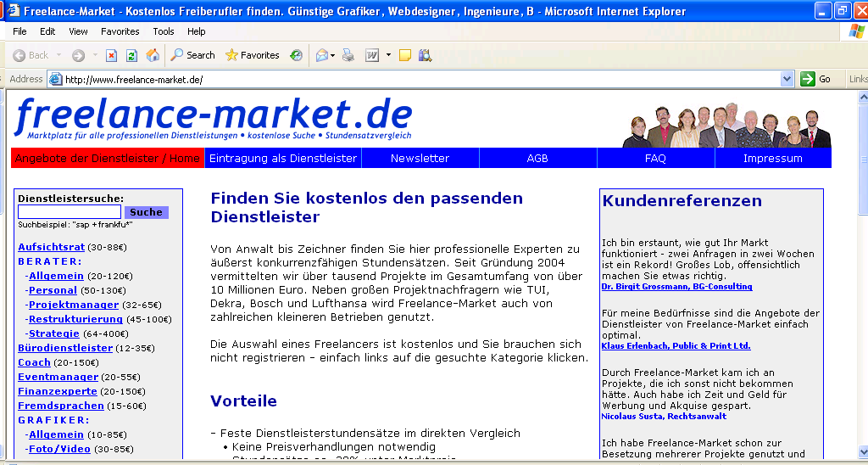This screenshot has height=465, width=868.
Task: Open the Discuss note icon
Action: [405, 55]
